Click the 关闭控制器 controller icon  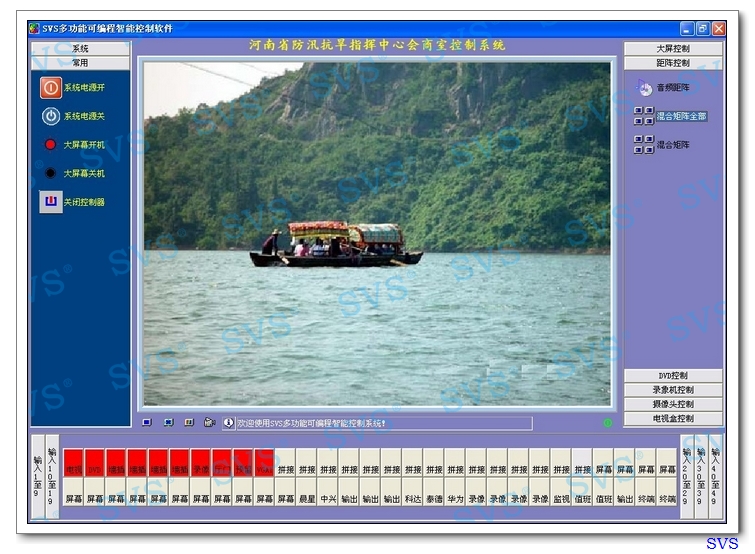[x=51, y=202]
